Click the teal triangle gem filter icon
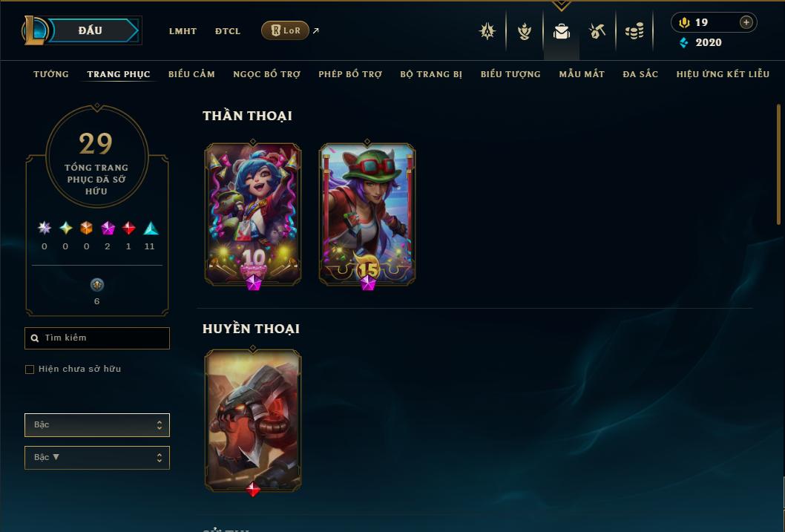 (151, 229)
